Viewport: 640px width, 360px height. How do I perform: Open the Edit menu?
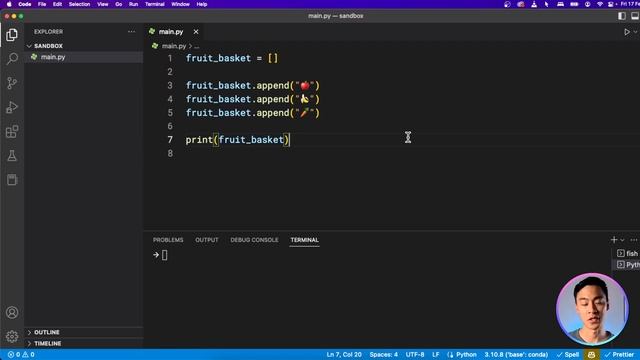click(x=57, y=4)
